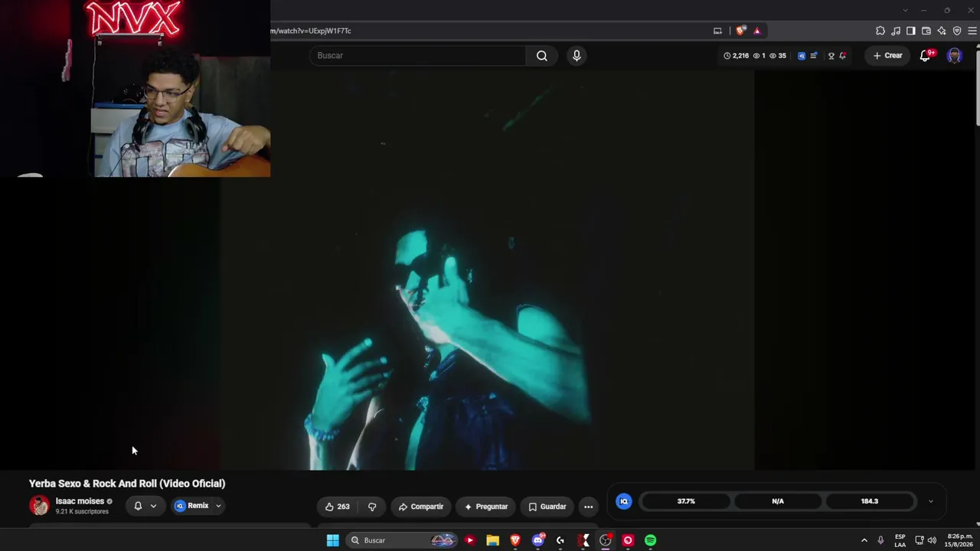Viewport: 980px width, 551px height.
Task: Click the small alert bell in extension bar
Action: click(842, 55)
